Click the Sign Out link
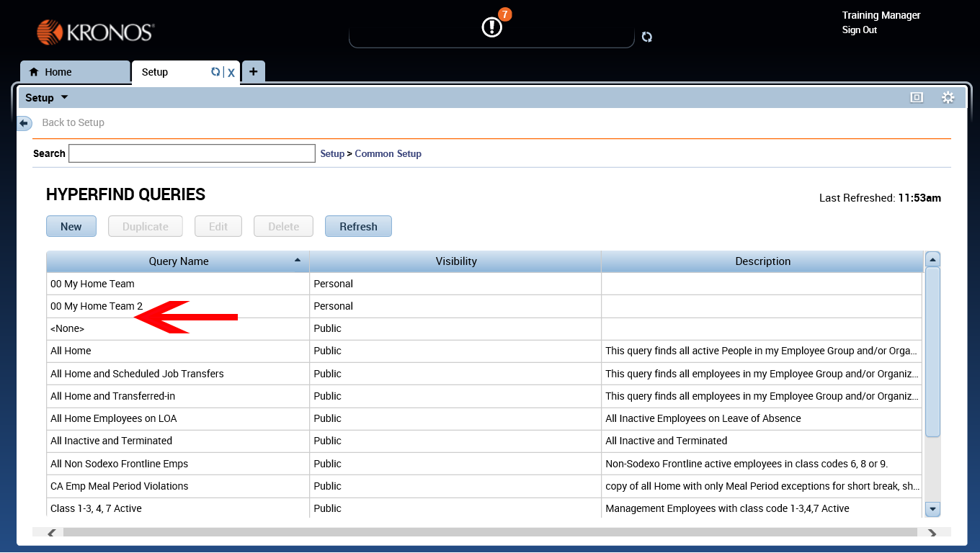The width and height of the screenshot is (980, 553). [x=859, y=30]
